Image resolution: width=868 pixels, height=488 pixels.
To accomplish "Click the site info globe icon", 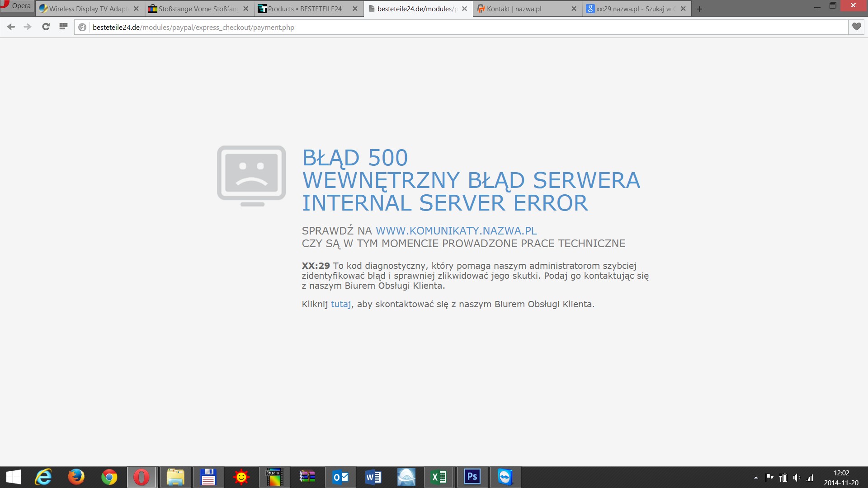I will 82,28.
